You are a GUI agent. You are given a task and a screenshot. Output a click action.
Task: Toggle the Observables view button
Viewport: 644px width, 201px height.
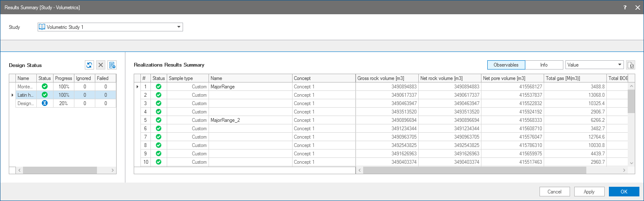(506, 65)
